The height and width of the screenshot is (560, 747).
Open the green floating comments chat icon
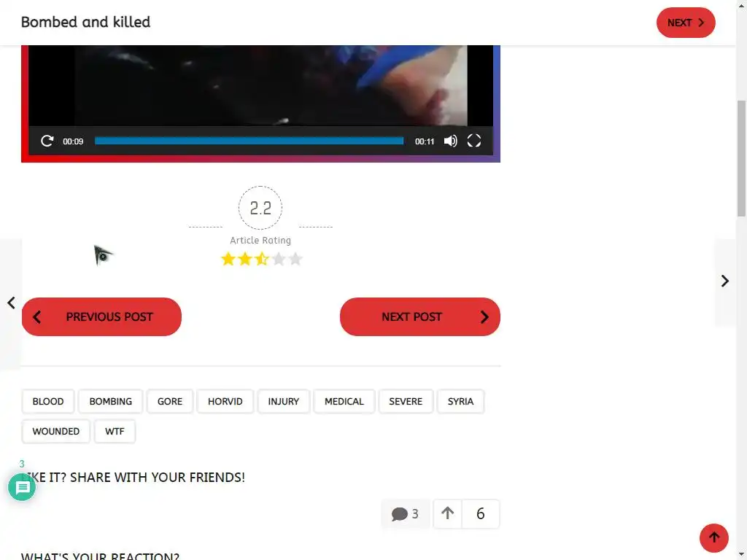click(x=22, y=487)
